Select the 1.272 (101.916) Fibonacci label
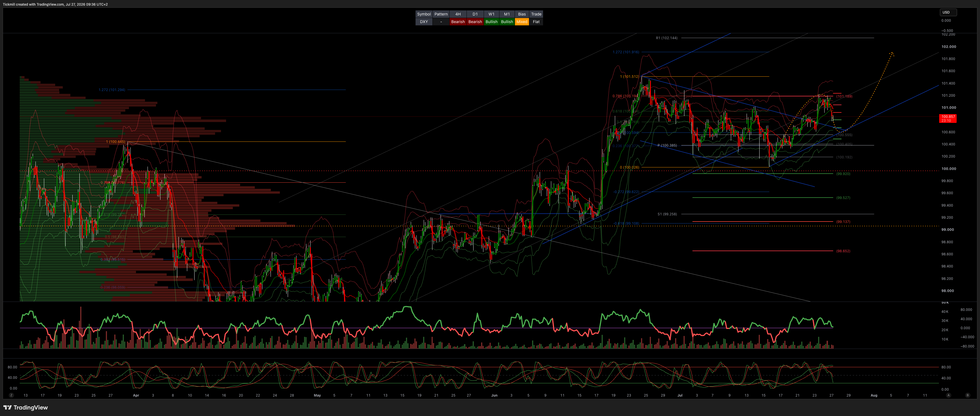Image resolution: width=980 pixels, height=416 pixels. [626, 52]
